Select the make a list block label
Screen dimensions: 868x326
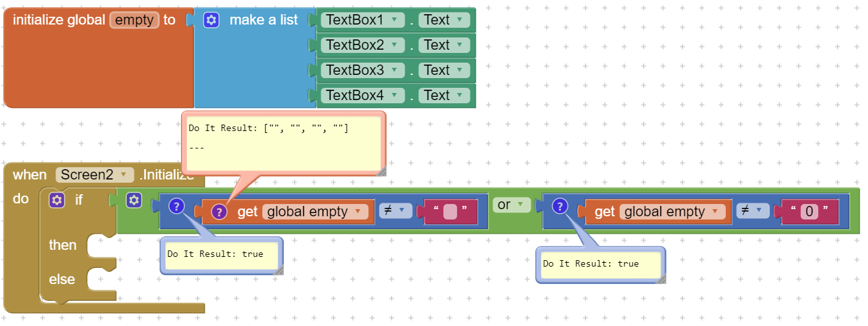264,20
